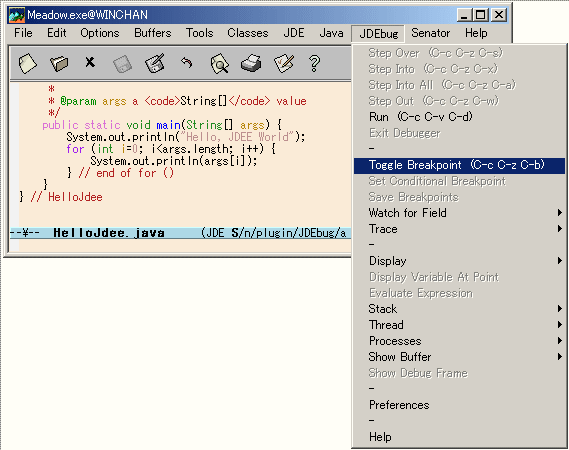This screenshot has height=450, width=569.
Task: Open the Senator menu
Action: point(430,33)
